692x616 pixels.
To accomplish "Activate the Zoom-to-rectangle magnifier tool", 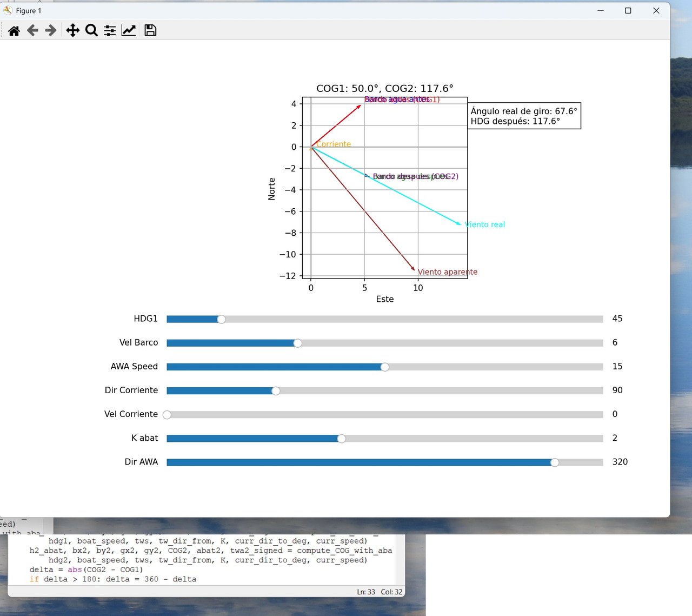I will tap(91, 30).
